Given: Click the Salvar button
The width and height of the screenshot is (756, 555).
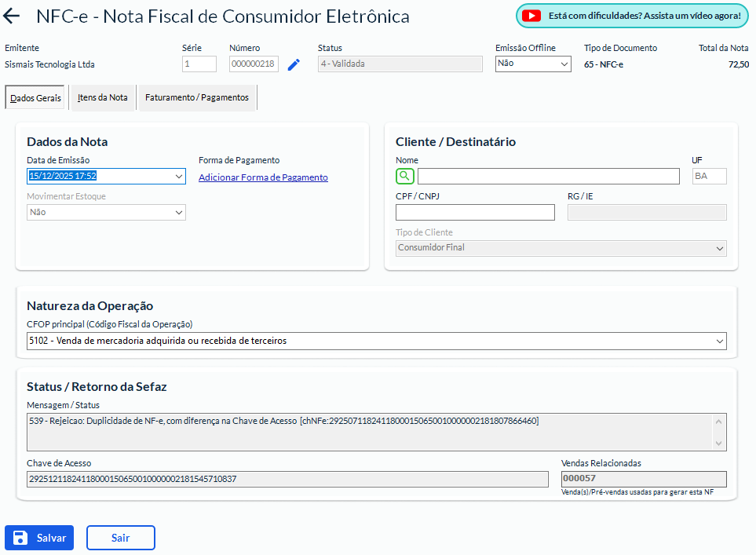Looking at the screenshot, I should [x=39, y=538].
